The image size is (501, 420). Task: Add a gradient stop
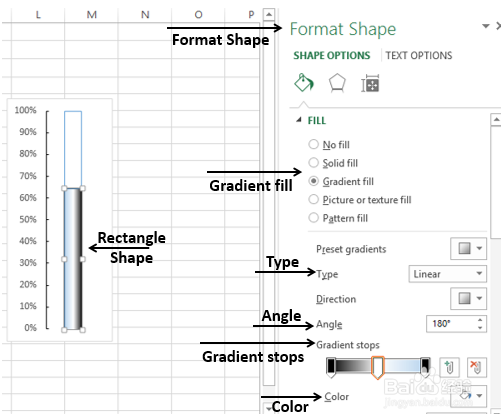449,367
